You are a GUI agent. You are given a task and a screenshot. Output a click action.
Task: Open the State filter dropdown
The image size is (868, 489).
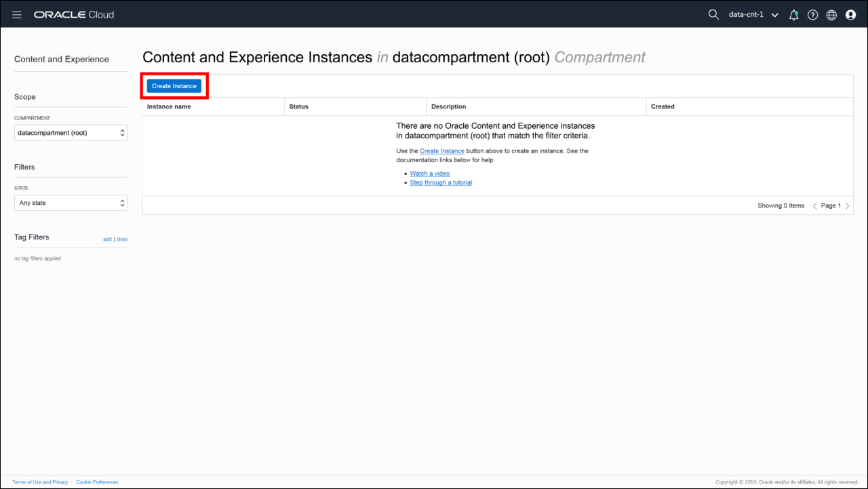click(x=71, y=203)
